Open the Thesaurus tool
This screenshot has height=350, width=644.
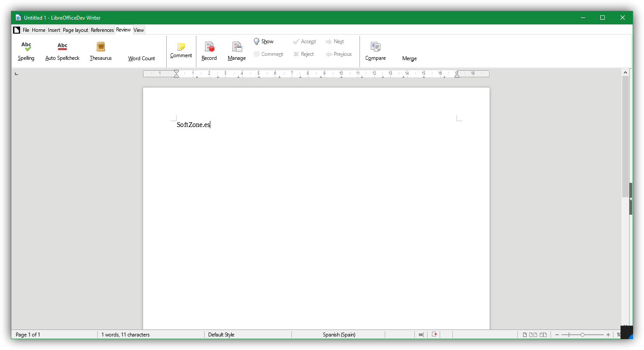click(101, 51)
